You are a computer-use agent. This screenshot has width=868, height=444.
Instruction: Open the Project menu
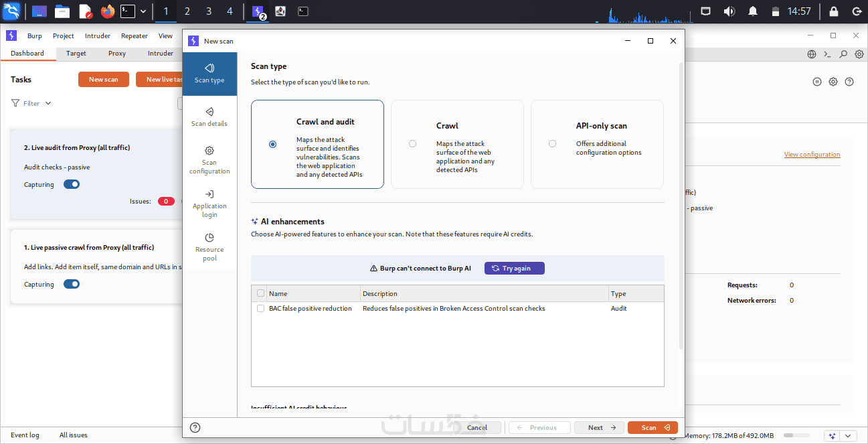[64, 36]
